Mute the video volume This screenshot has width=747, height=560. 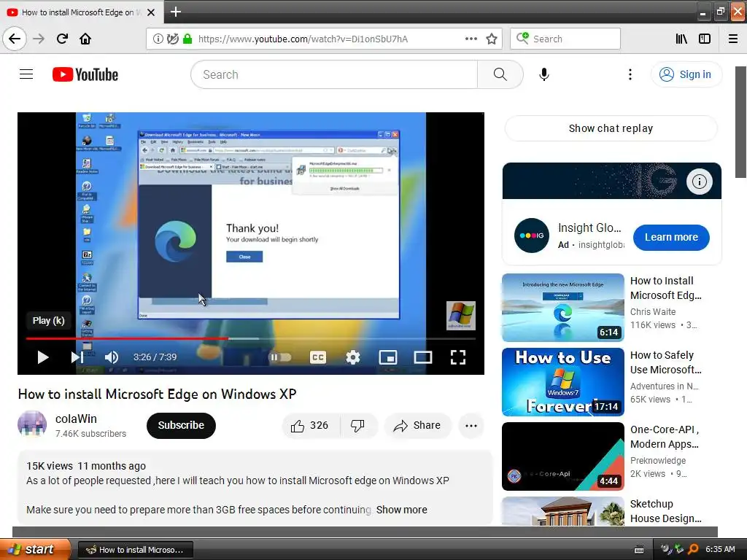tap(112, 357)
